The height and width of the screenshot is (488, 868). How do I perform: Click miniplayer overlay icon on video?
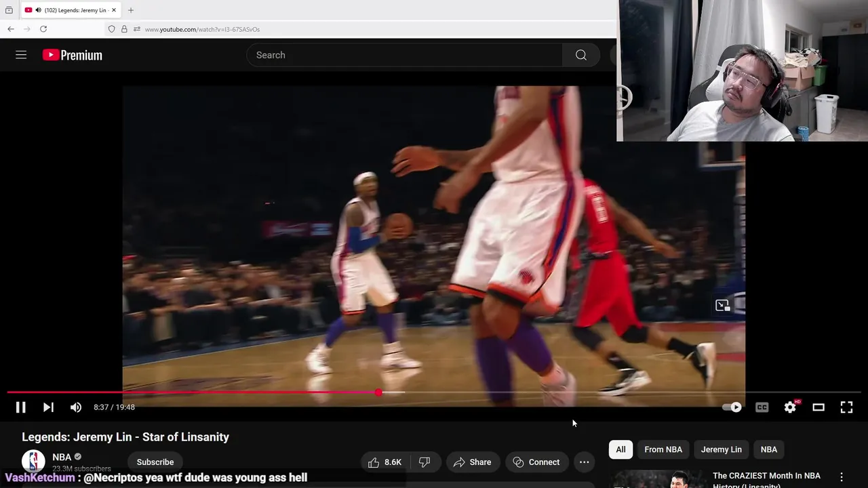tap(723, 306)
